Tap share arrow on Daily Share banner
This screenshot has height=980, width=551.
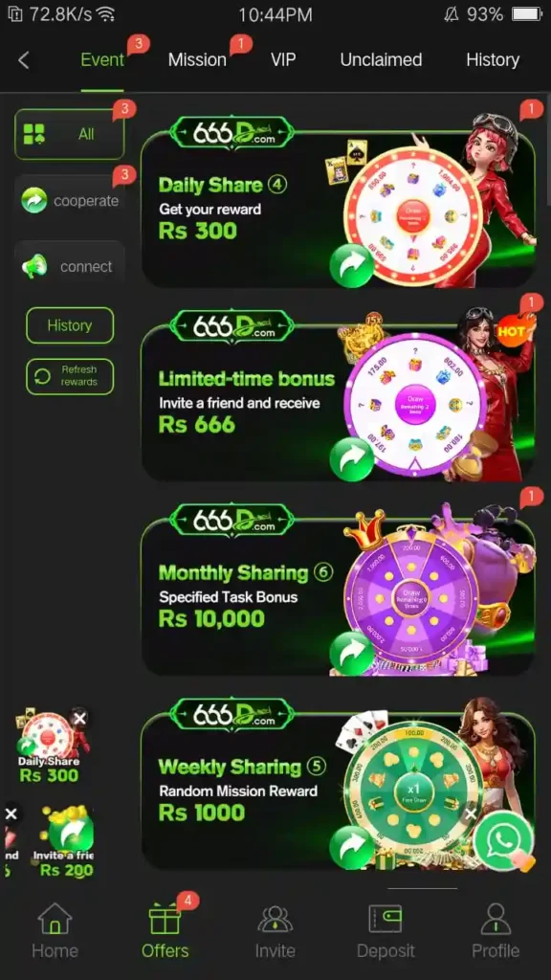pos(352,266)
